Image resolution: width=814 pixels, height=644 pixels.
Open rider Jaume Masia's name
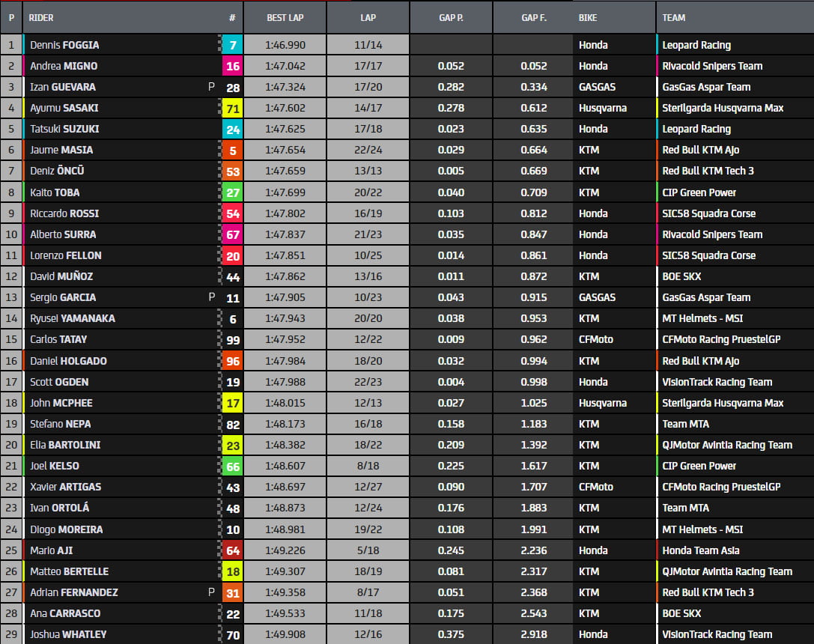click(x=61, y=150)
